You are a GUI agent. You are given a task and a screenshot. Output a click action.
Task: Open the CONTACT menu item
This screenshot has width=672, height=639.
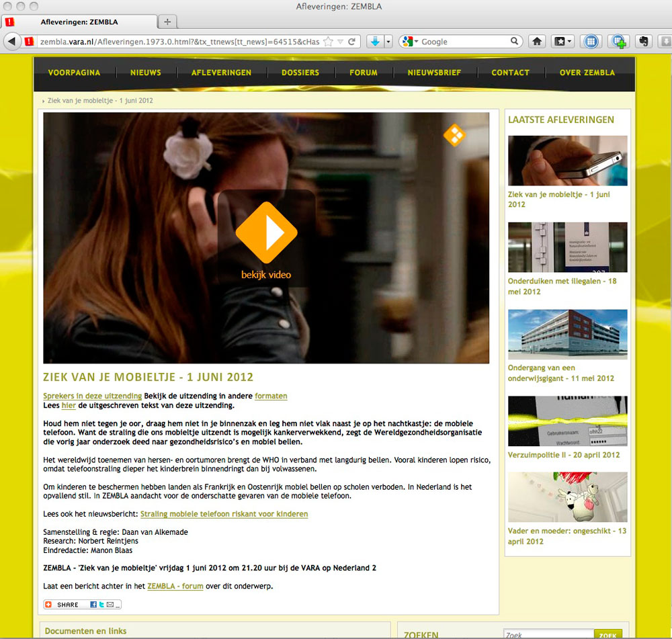coord(511,73)
